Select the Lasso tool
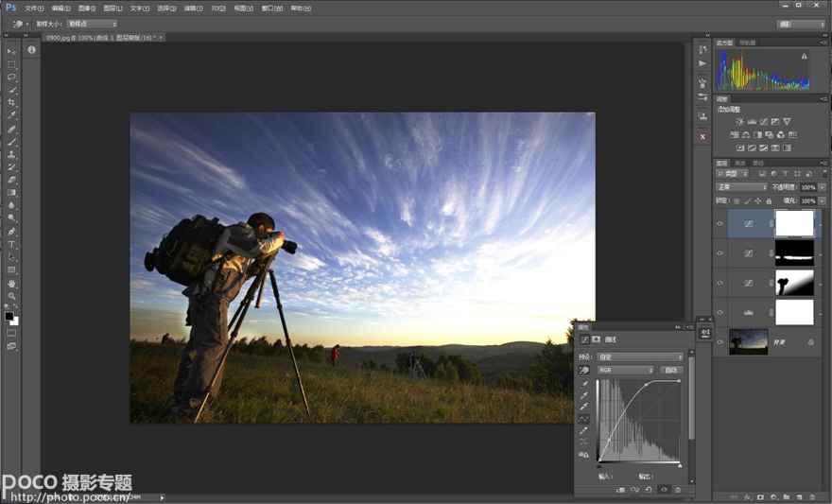This screenshot has height=504, width=832. coord(12,77)
